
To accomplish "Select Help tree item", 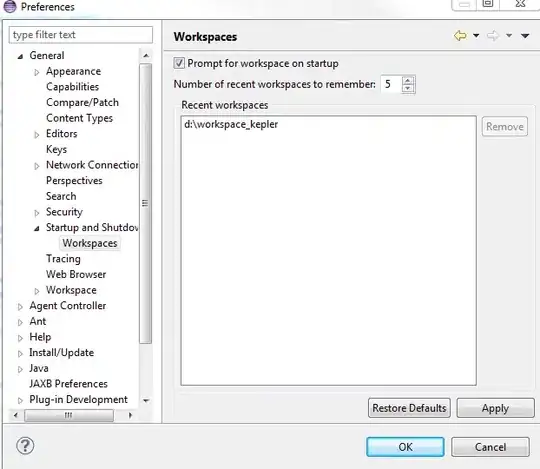I will [x=40, y=337].
